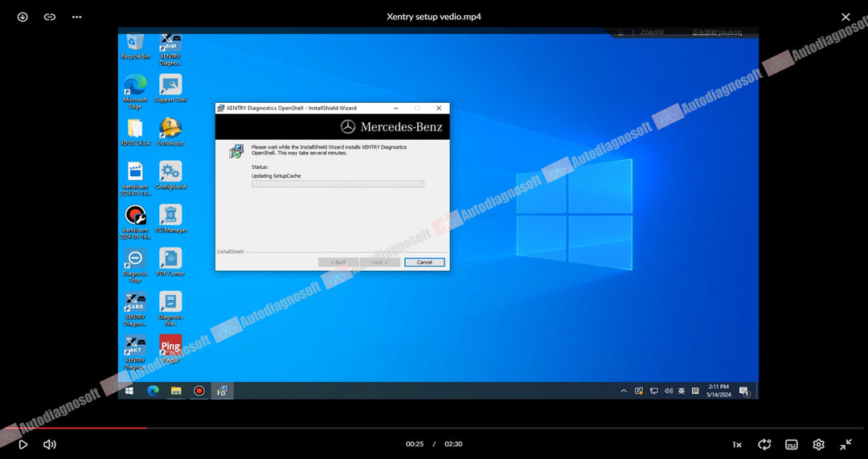
Task: Select the bandicam clapperboard video file
Action: 134,178
